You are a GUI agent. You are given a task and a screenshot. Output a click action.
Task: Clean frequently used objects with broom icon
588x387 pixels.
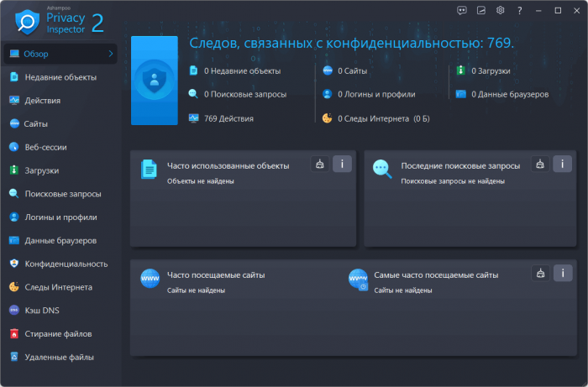click(x=319, y=164)
